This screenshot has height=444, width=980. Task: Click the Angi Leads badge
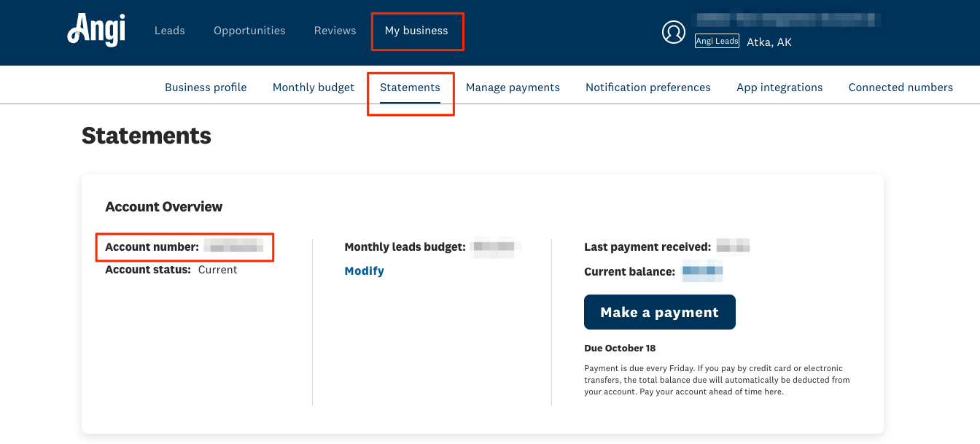pyautogui.click(x=717, y=42)
